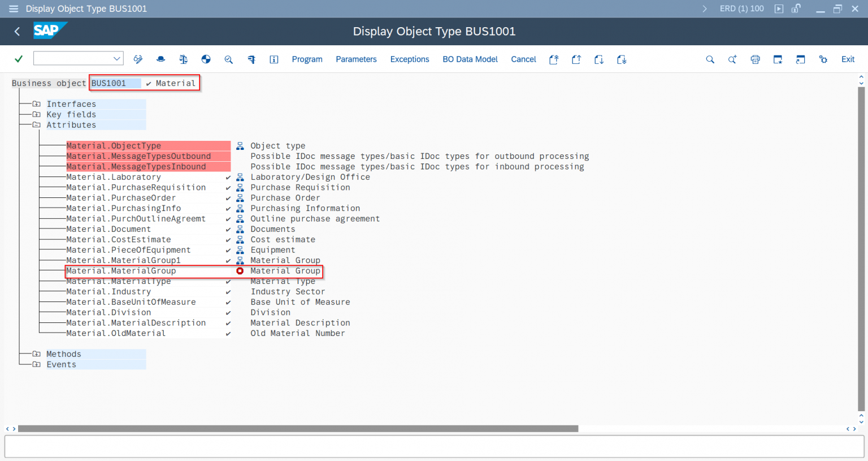Click the SAP back arrow
Viewport: 868px width, 461px height.
(x=17, y=32)
